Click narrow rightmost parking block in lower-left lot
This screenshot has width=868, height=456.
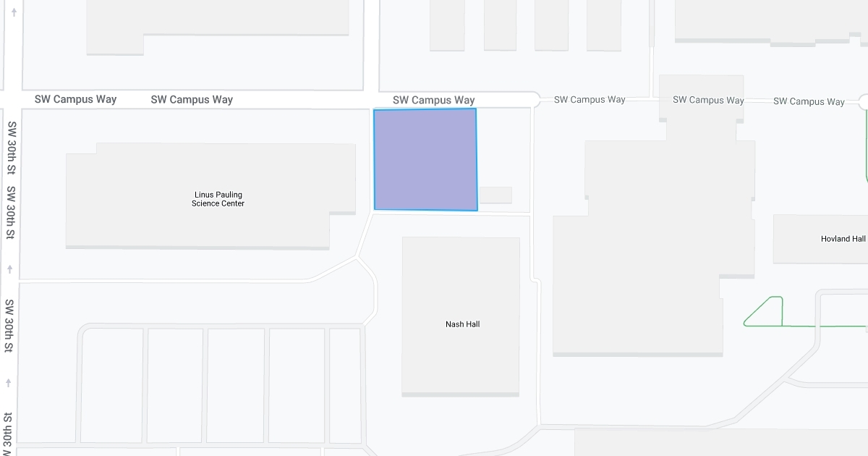click(x=345, y=385)
